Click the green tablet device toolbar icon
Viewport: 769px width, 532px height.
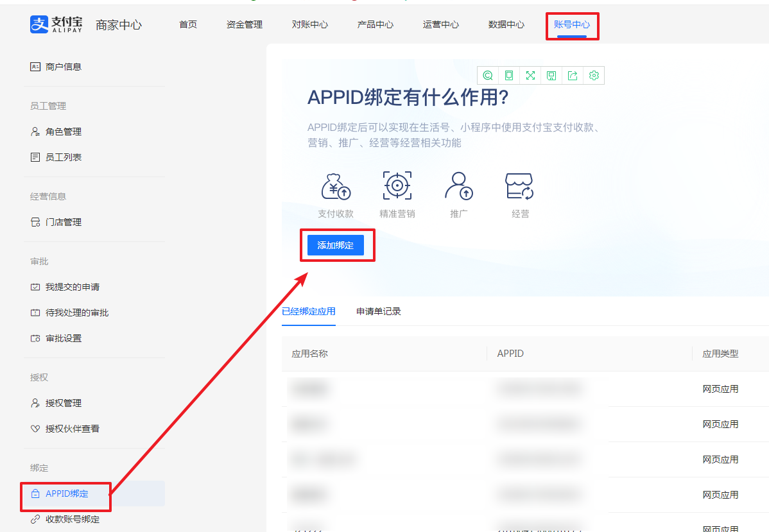(x=509, y=76)
